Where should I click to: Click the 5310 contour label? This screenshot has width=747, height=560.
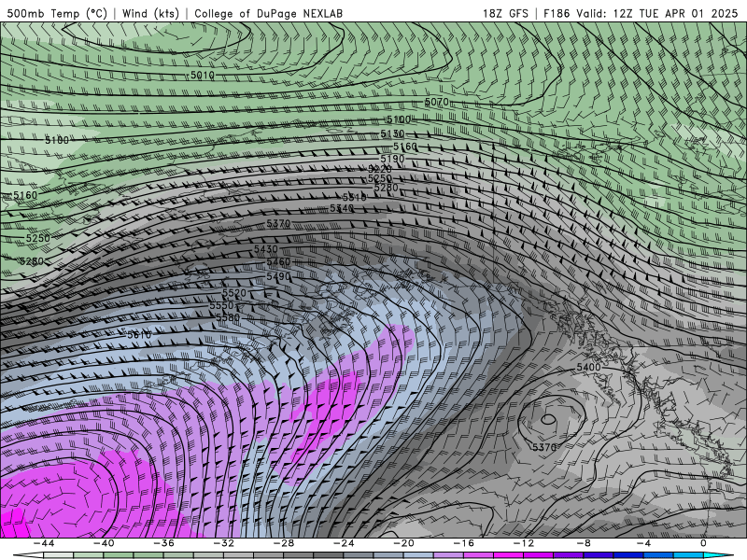(x=354, y=197)
